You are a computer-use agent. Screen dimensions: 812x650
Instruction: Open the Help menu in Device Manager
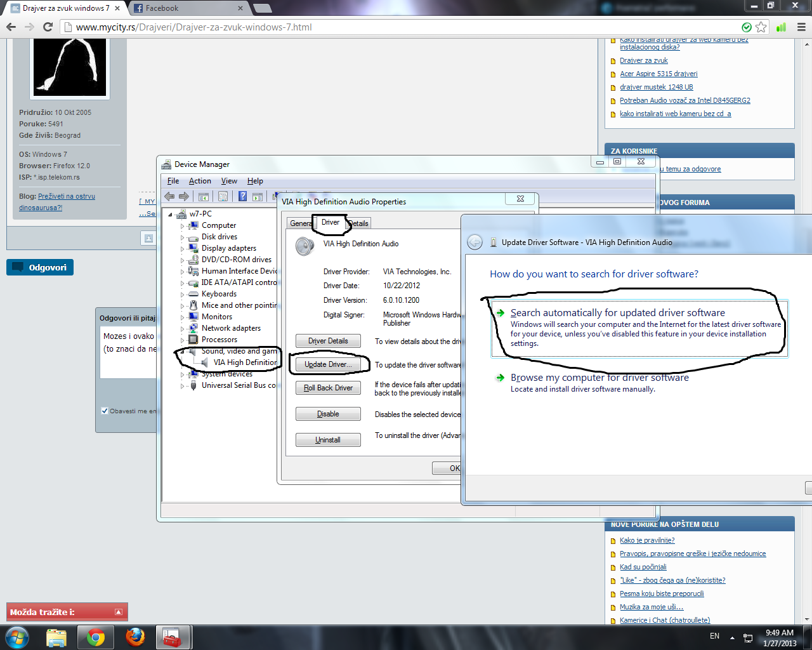255,181
